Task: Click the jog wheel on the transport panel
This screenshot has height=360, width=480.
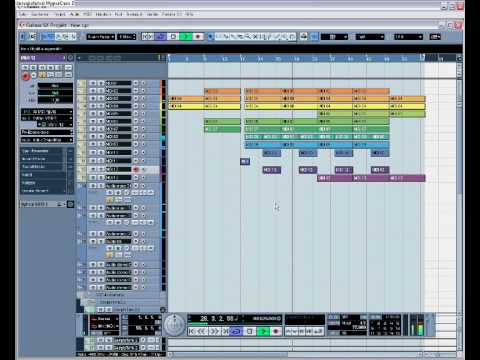Action: click(174, 325)
